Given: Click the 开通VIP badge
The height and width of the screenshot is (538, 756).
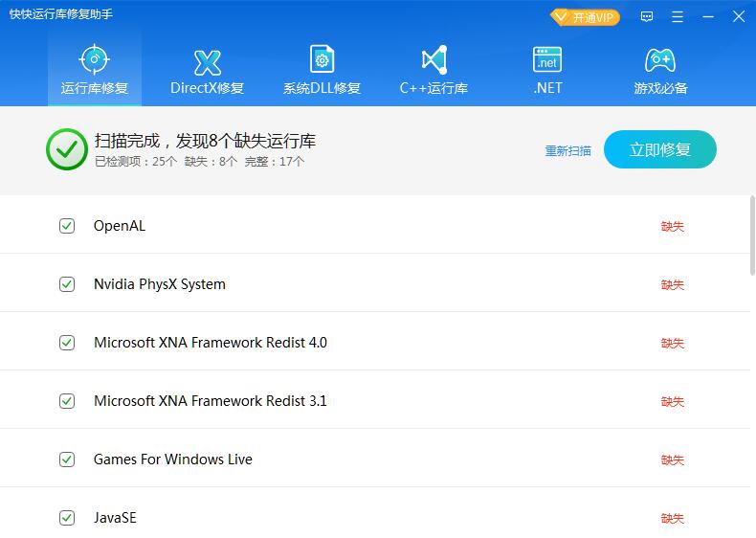Looking at the screenshot, I should pyautogui.click(x=586, y=17).
